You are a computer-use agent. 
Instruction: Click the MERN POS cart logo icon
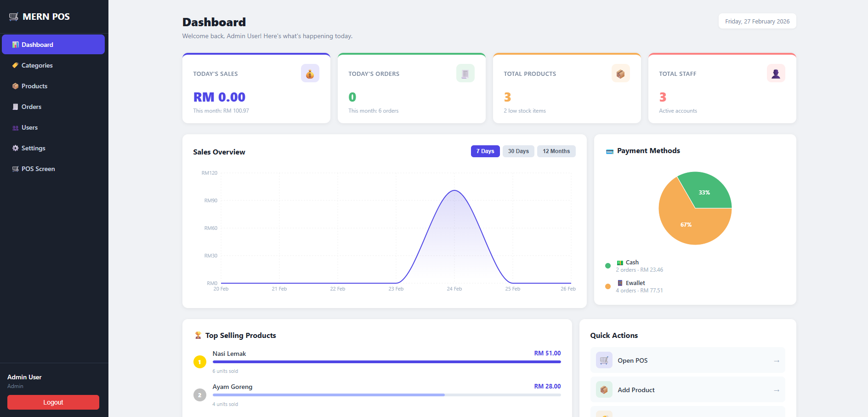point(14,17)
